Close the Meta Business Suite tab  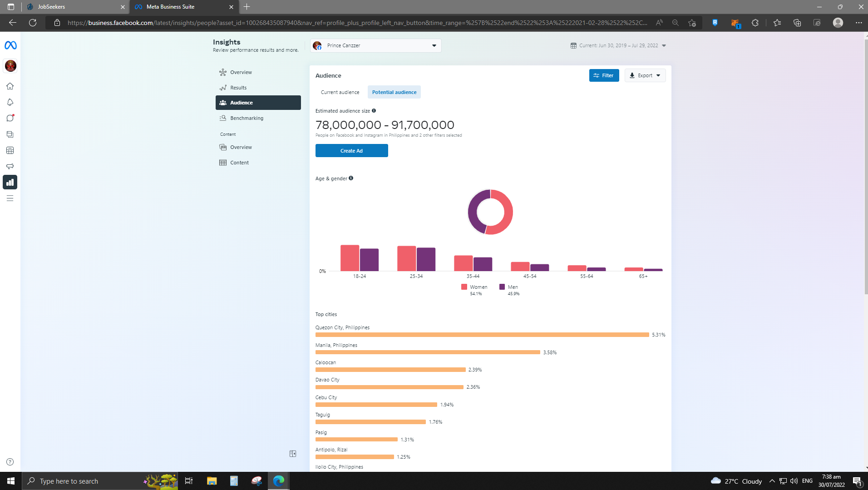231,7
